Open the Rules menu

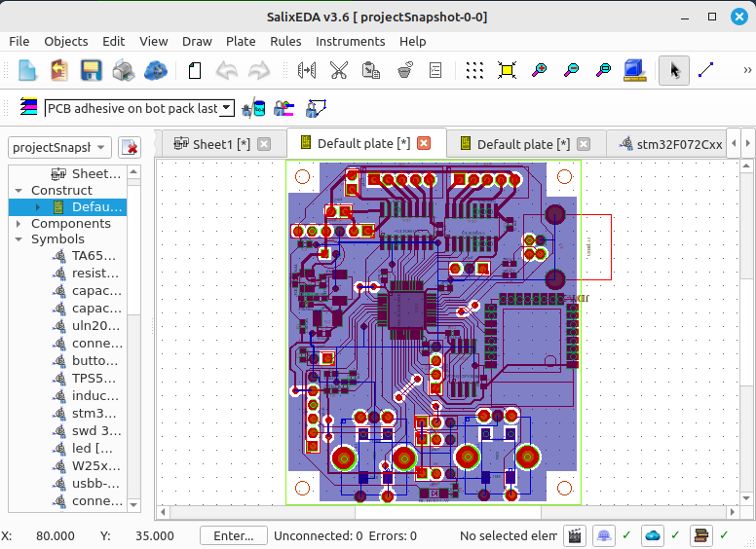point(285,42)
